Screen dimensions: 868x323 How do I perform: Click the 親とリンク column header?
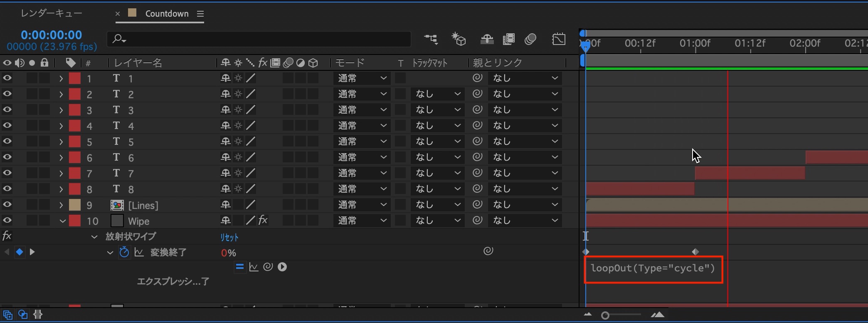click(x=498, y=62)
